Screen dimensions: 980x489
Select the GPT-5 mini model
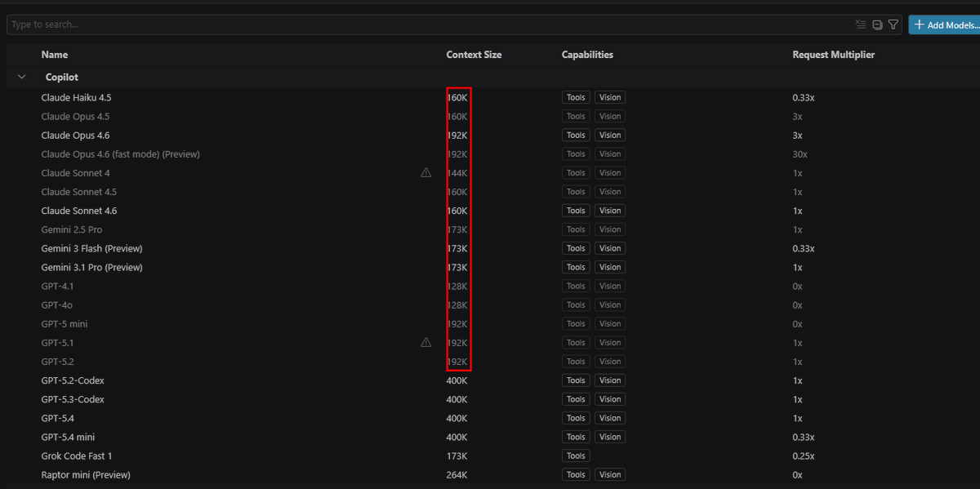(x=65, y=324)
